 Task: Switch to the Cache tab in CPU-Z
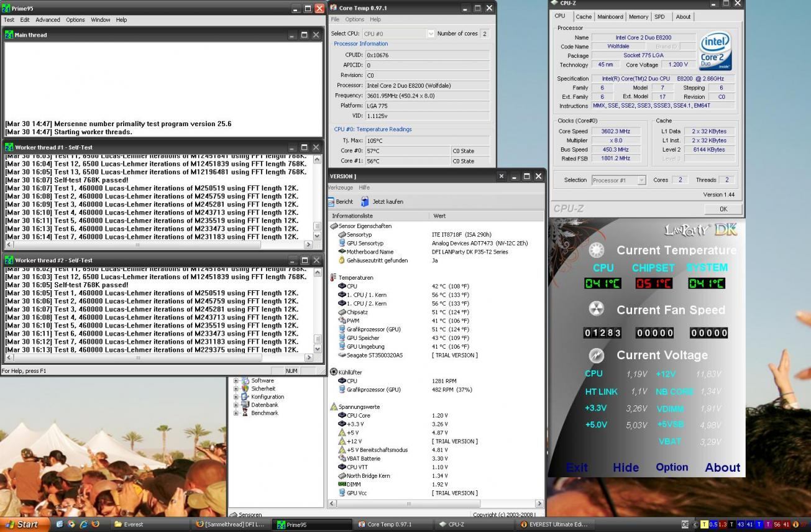(584, 17)
